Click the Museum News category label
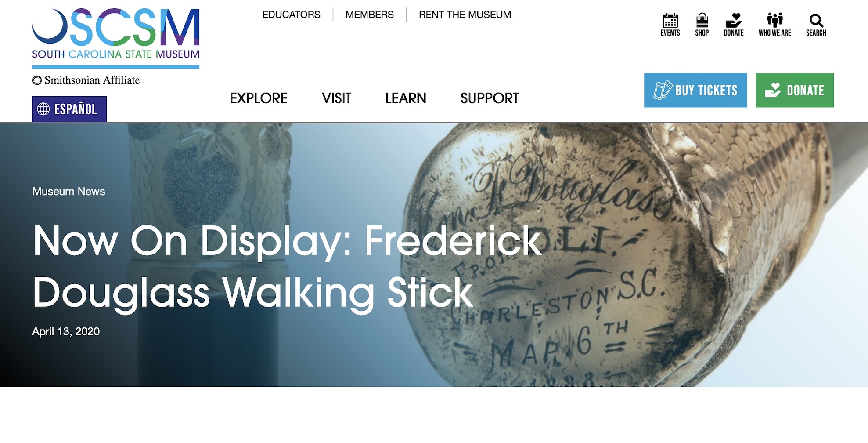The image size is (868, 443). (68, 191)
